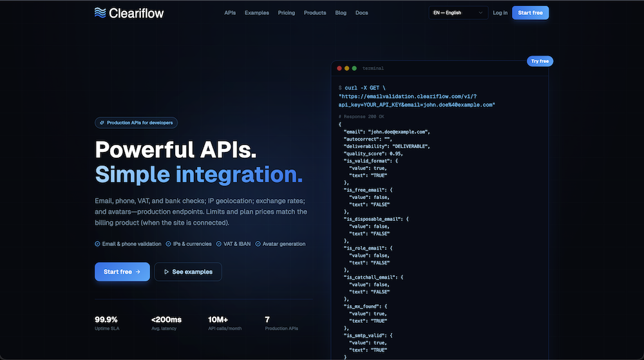Click check icon beside Email & phone validation
This screenshot has width=644, height=360.
point(97,244)
